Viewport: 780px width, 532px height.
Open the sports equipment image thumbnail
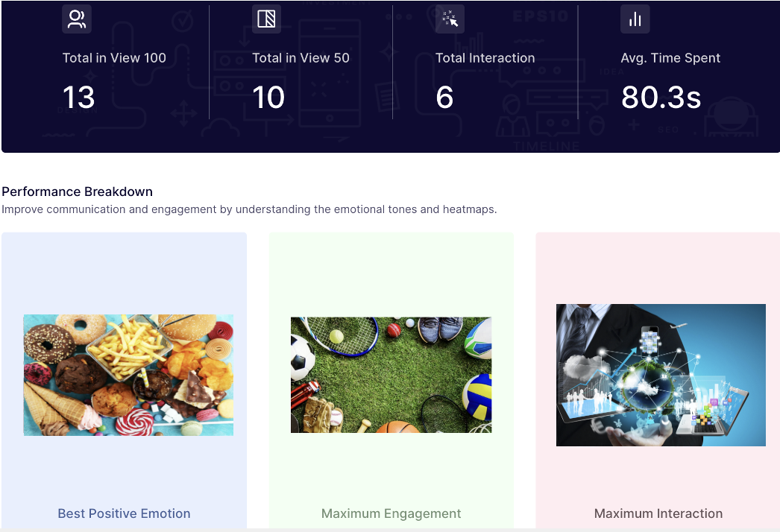pos(391,375)
